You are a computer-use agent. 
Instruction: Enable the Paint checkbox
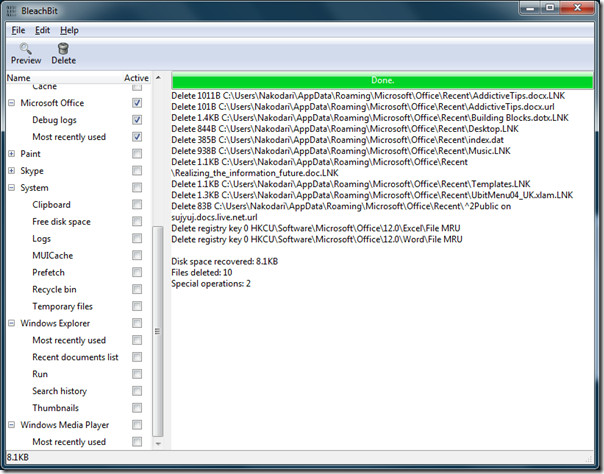137,154
